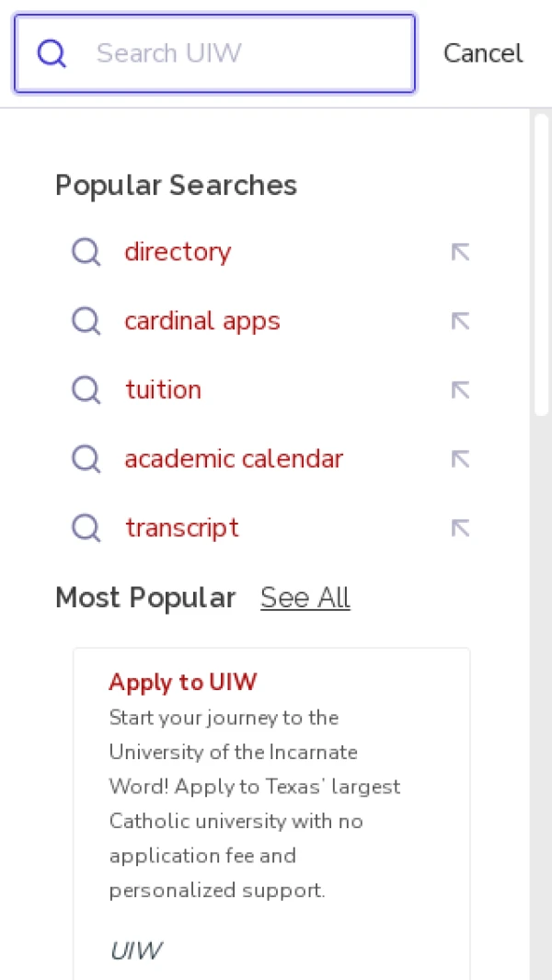Click the search icon beside tuition
Viewport: 552px width, 980px height.
point(86,390)
